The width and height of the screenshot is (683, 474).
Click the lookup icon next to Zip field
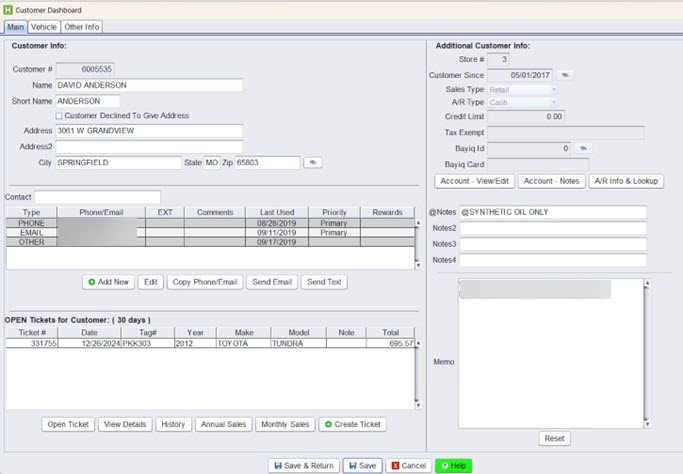pyautogui.click(x=313, y=162)
